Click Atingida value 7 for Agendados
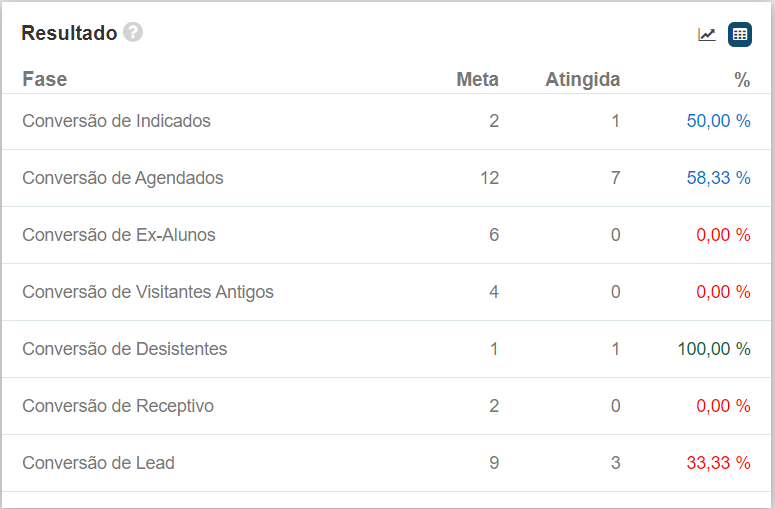The width and height of the screenshot is (775, 509). tap(615, 178)
